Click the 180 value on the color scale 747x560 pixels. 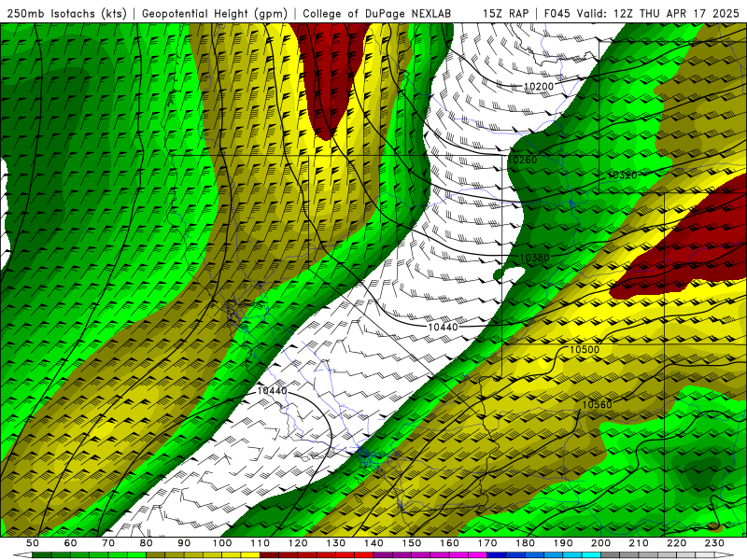point(525,543)
